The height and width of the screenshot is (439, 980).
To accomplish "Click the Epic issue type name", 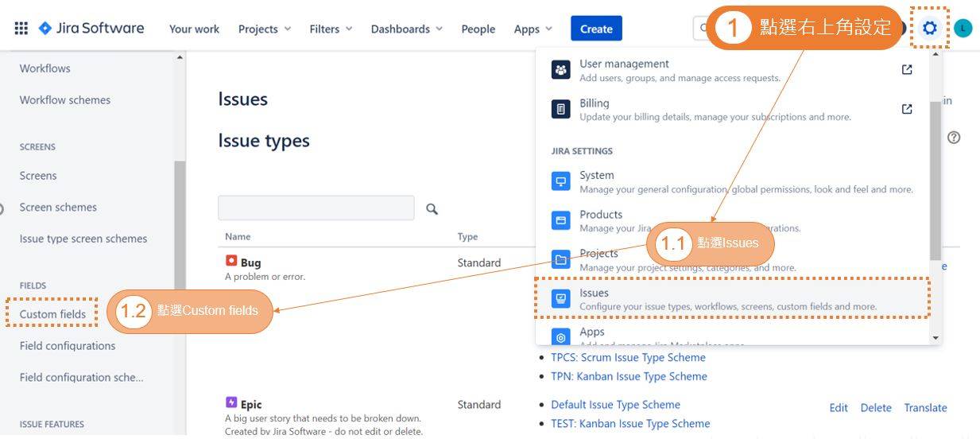I will (x=251, y=405).
